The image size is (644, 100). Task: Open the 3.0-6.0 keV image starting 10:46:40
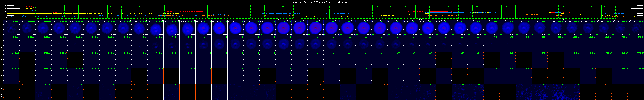(540, 28)
